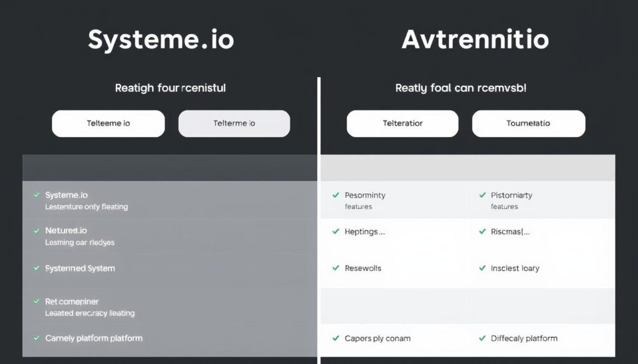Click 'Systeme.io' list row text

point(66,195)
